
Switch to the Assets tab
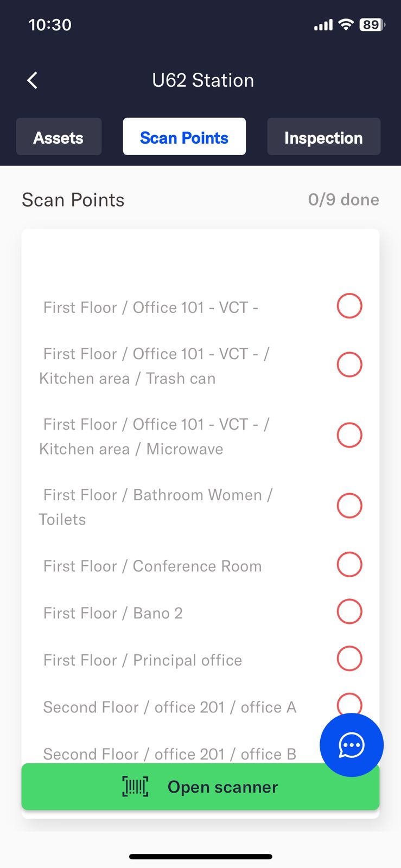pos(59,137)
